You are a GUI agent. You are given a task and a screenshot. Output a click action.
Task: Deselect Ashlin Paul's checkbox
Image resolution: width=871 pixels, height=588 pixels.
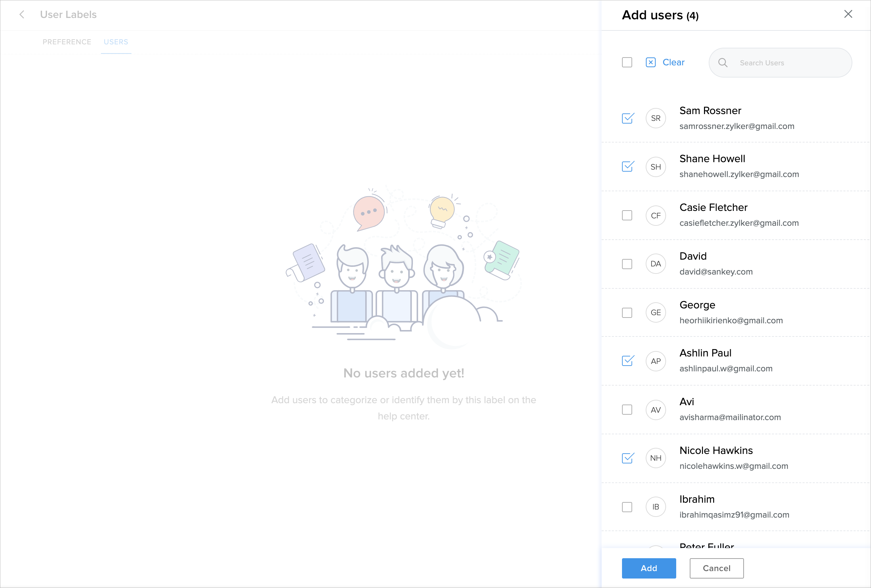pyautogui.click(x=627, y=361)
